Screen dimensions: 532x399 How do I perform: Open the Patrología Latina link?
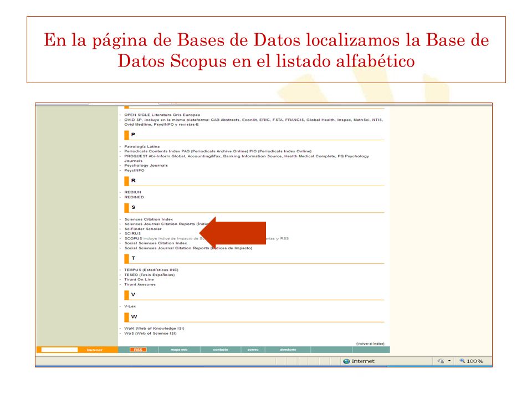click(142, 146)
